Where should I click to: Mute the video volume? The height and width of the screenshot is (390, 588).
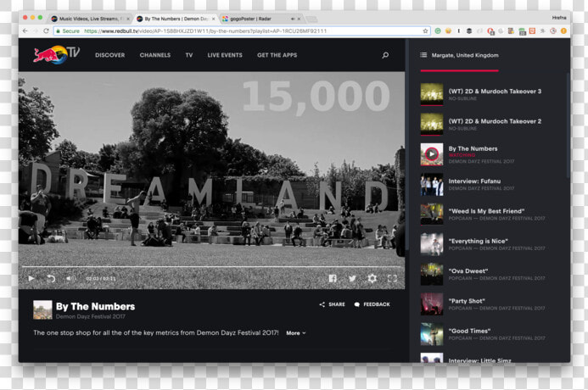point(70,278)
